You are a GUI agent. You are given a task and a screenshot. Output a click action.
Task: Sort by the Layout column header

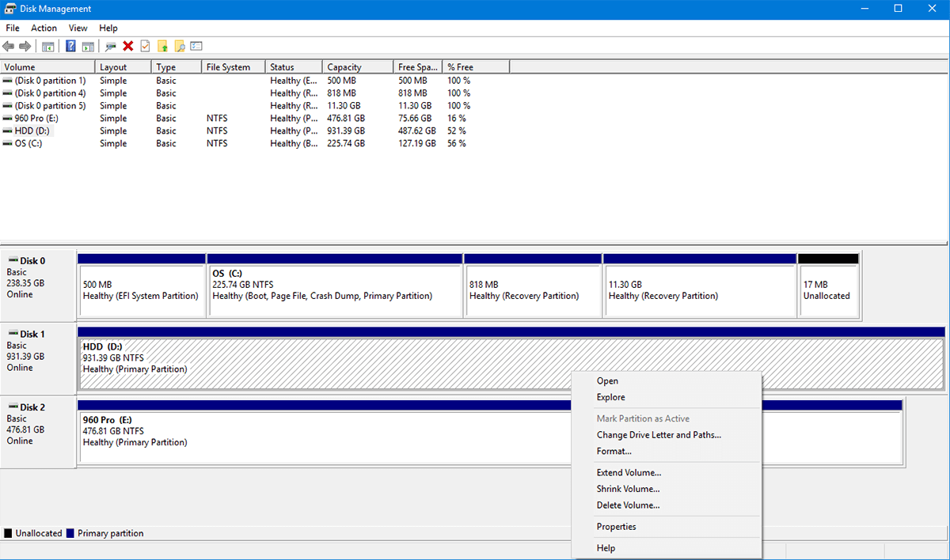coord(123,67)
